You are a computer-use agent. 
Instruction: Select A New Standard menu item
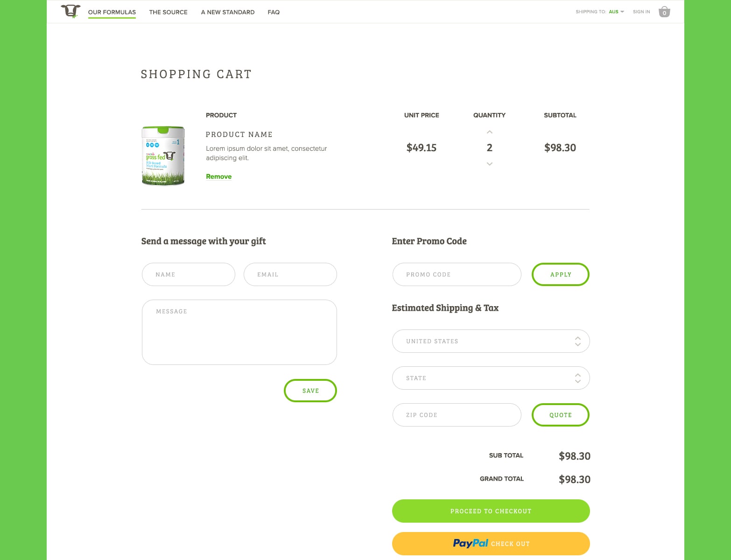point(228,12)
